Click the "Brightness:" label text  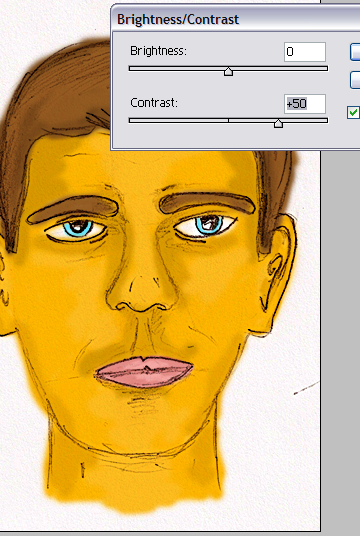point(159,51)
